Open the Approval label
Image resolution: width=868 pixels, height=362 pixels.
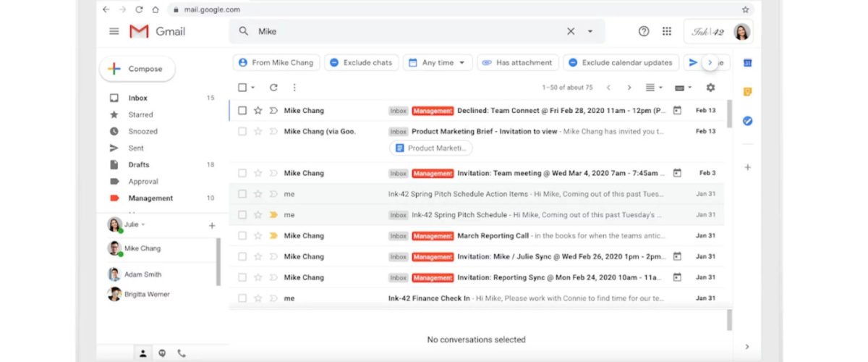(x=143, y=181)
